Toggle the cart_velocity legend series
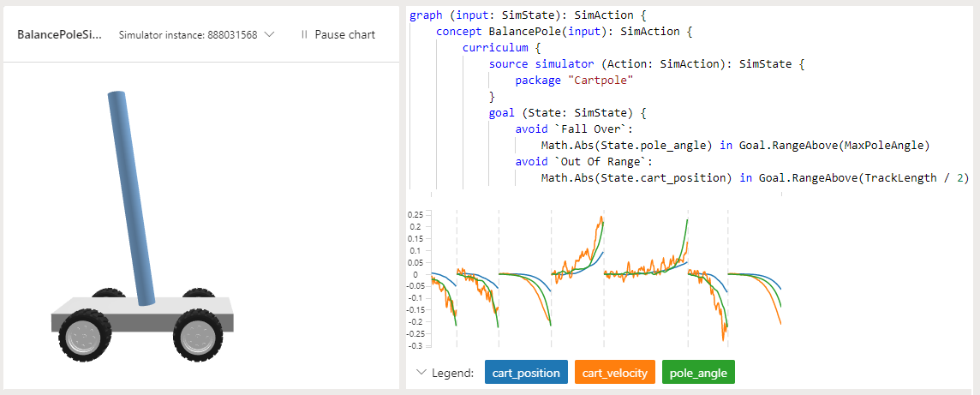Image resolution: width=980 pixels, height=395 pixels. pyautogui.click(x=614, y=373)
